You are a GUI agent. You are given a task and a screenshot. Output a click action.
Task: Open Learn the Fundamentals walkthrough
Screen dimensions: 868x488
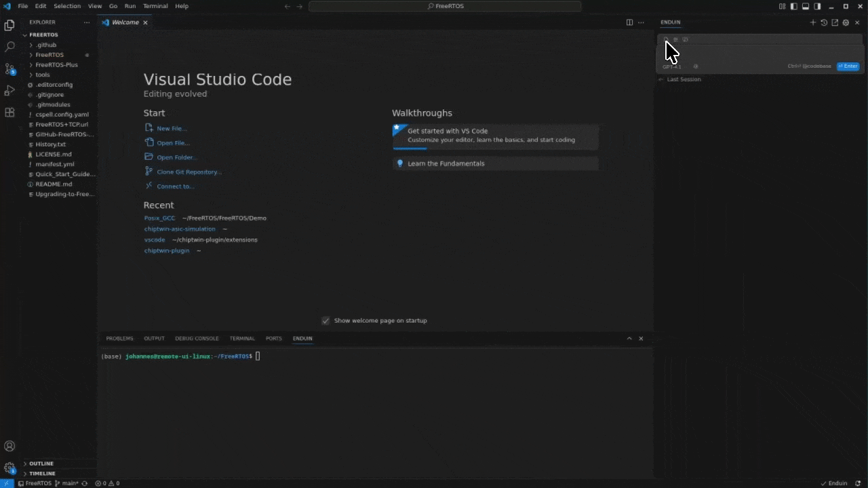[495, 163]
